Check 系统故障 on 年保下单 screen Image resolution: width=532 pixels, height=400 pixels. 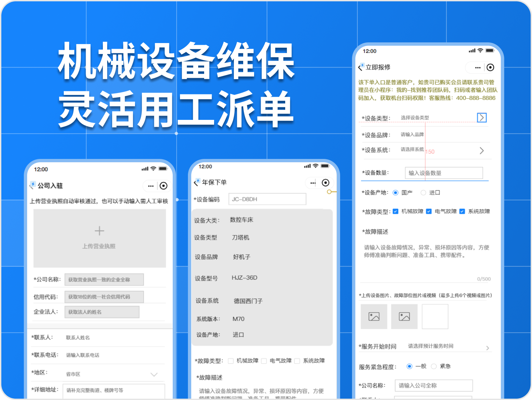click(x=297, y=361)
